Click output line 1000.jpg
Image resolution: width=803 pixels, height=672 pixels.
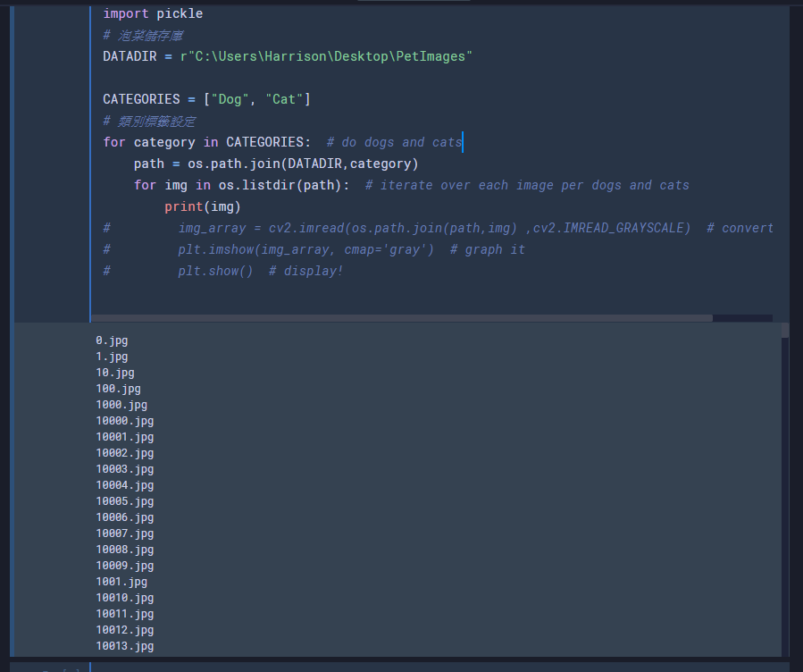(121, 405)
